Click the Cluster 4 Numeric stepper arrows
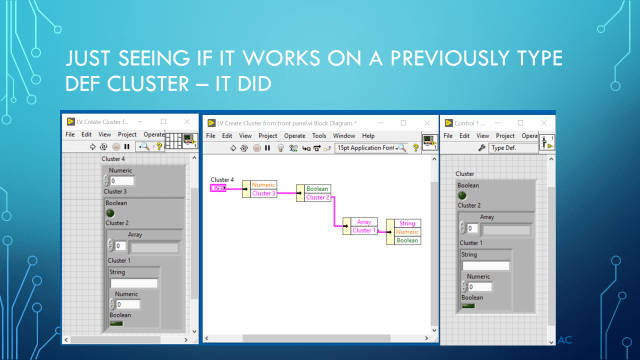 106,181
